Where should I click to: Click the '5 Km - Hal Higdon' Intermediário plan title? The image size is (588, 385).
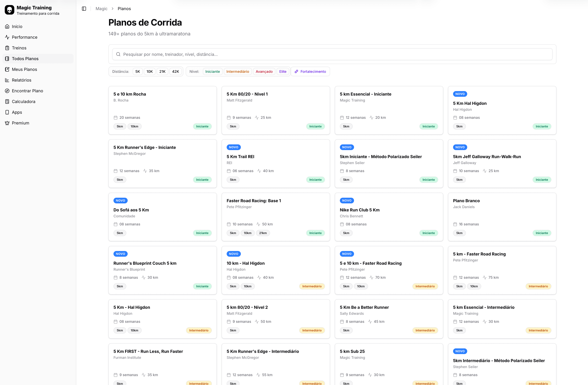point(132,307)
